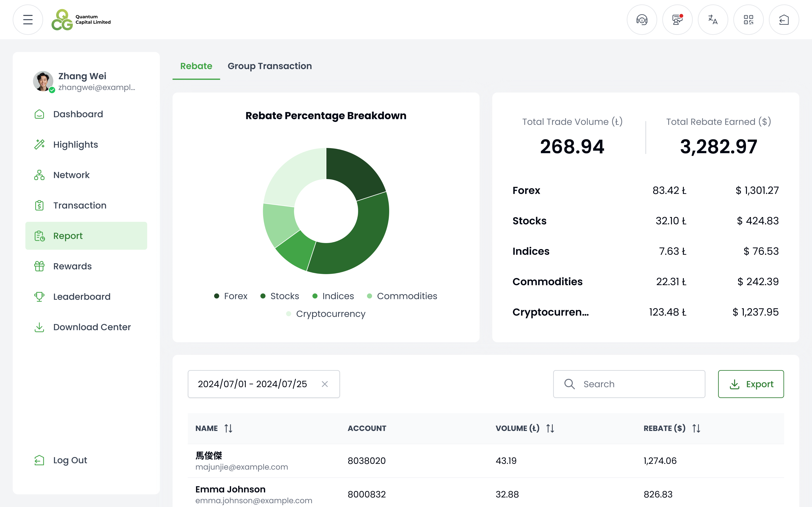This screenshot has width=812, height=507.
Task: Click the Export button
Action: [751, 384]
